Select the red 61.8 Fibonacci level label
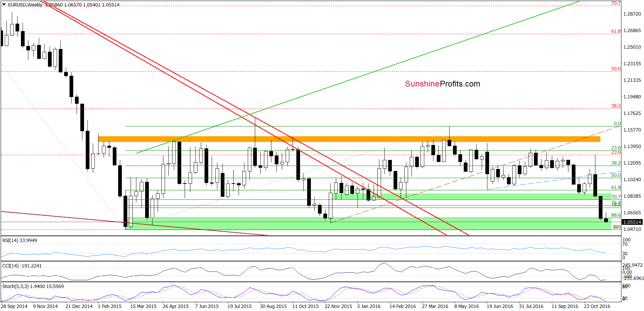Screen dimensions: 644x311 (x=616, y=31)
